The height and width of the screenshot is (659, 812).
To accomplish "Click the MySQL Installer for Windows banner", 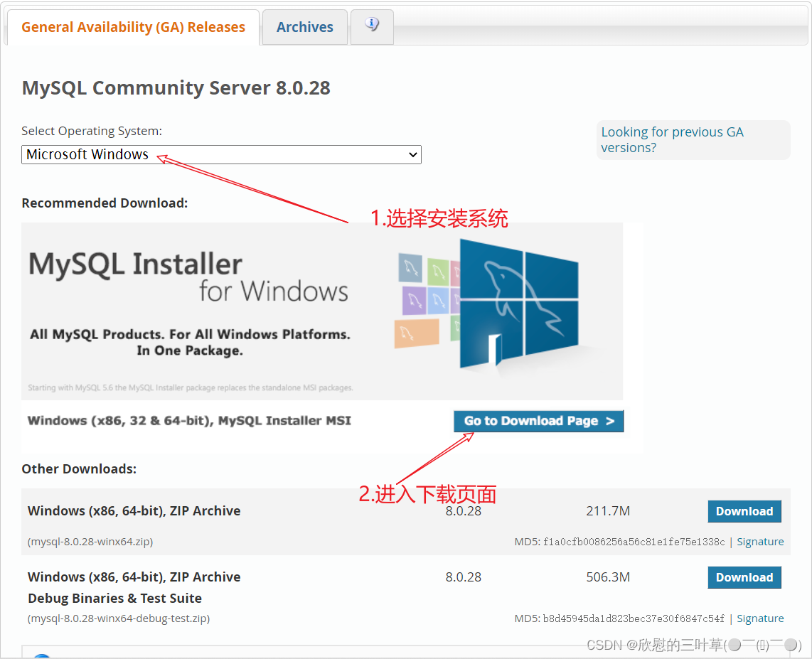I will [321, 311].
